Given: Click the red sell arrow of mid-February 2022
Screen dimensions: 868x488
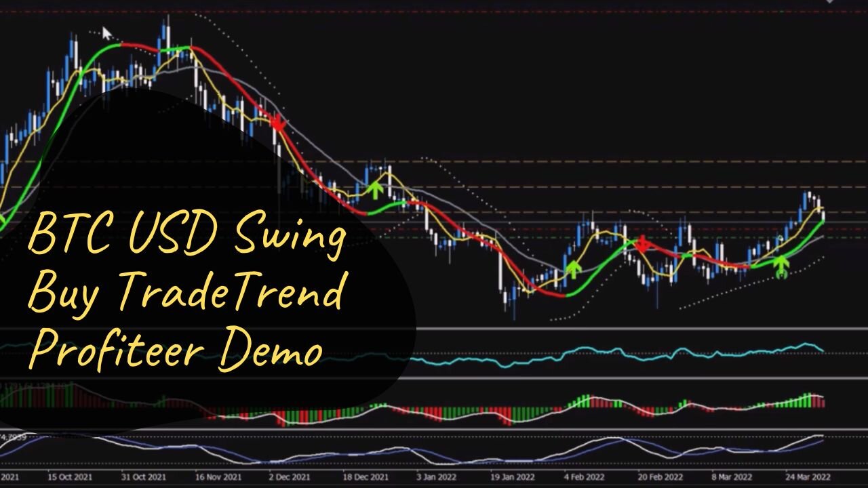Looking at the screenshot, I should tap(641, 243).
